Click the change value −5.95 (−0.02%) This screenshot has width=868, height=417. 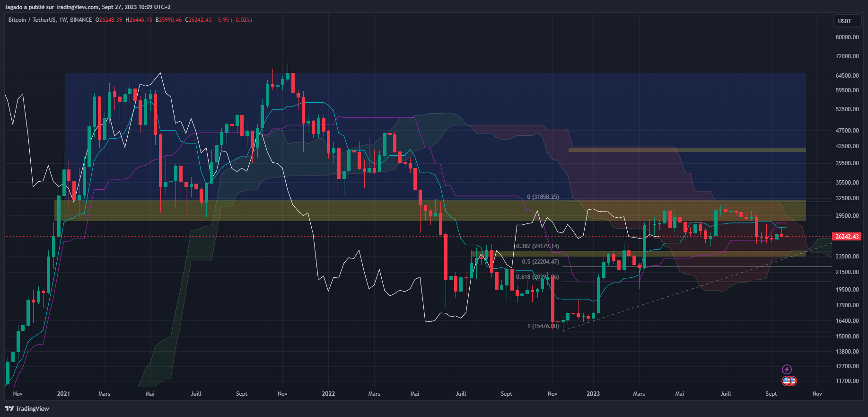tap(234, 20)
